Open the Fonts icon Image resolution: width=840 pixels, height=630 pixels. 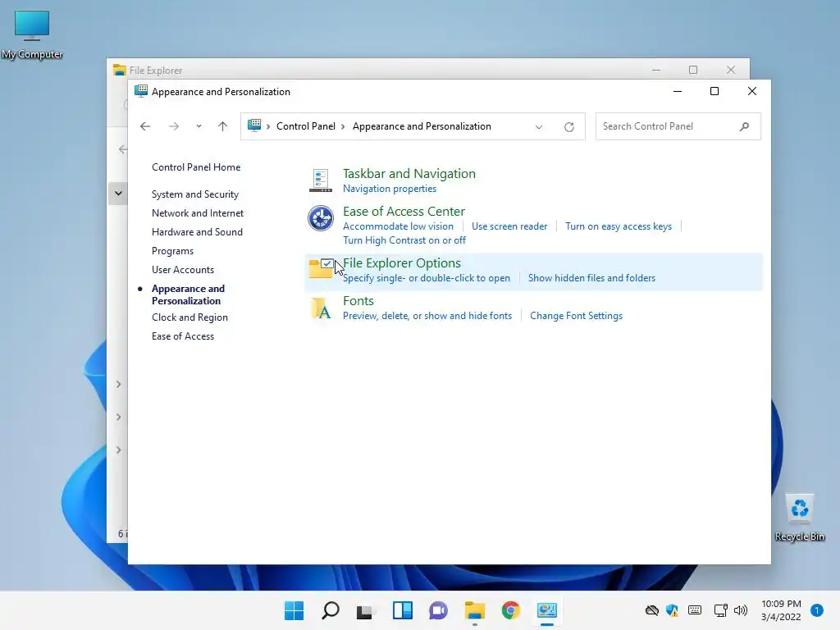[x=321, y=308]
